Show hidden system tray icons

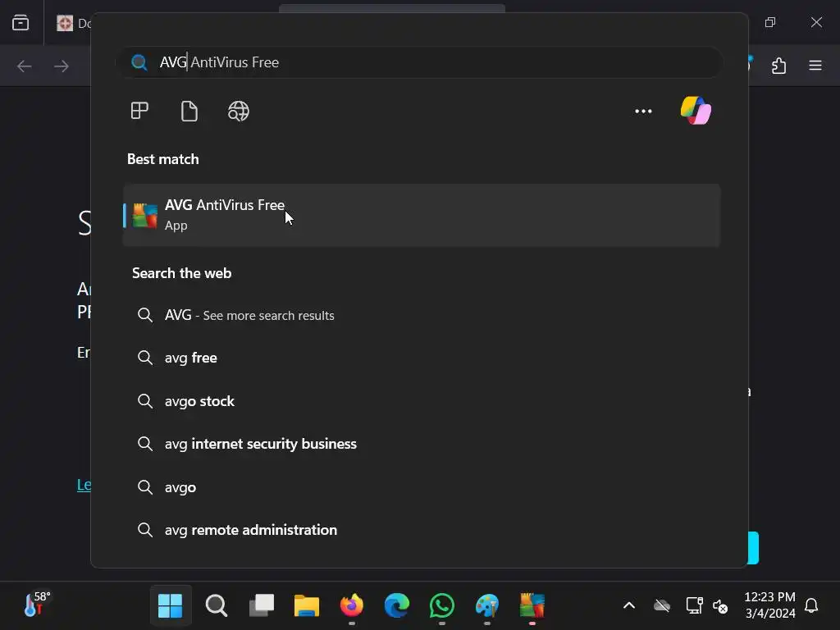click(x=629, y=606)
